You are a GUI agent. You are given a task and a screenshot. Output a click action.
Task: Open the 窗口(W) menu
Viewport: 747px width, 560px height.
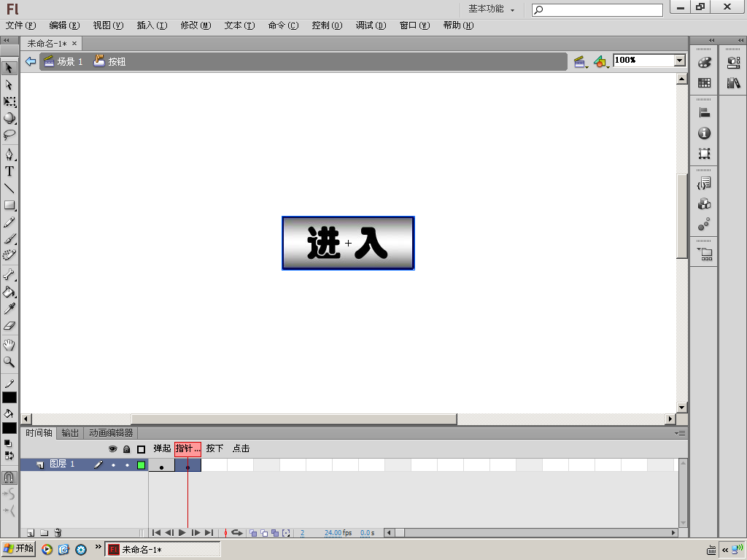point(414,26)
